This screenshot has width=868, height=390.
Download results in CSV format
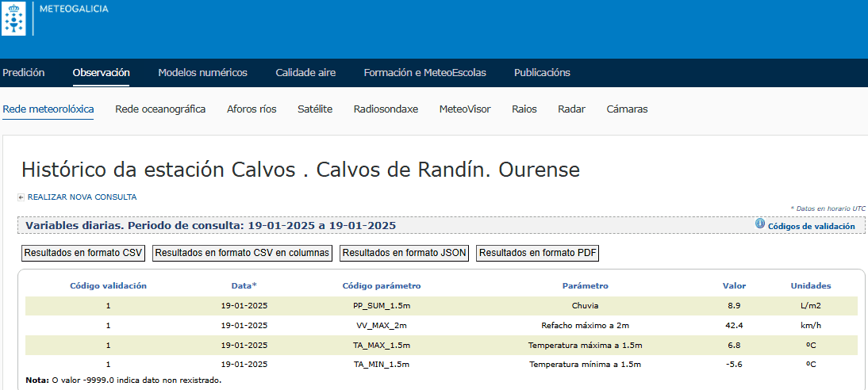(83, 254)
